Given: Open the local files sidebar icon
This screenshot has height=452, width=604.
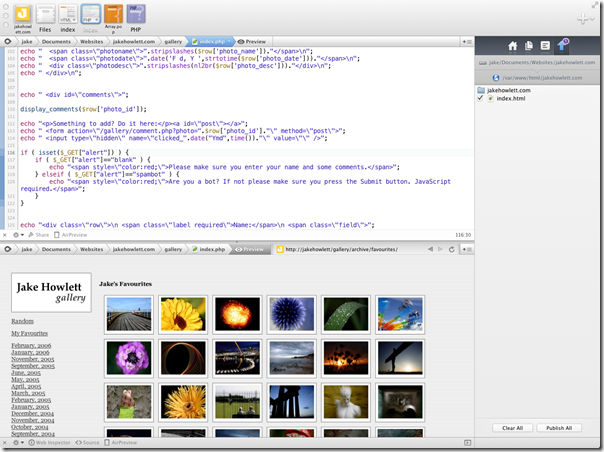Looking at the screenshot, I should 529,46.
